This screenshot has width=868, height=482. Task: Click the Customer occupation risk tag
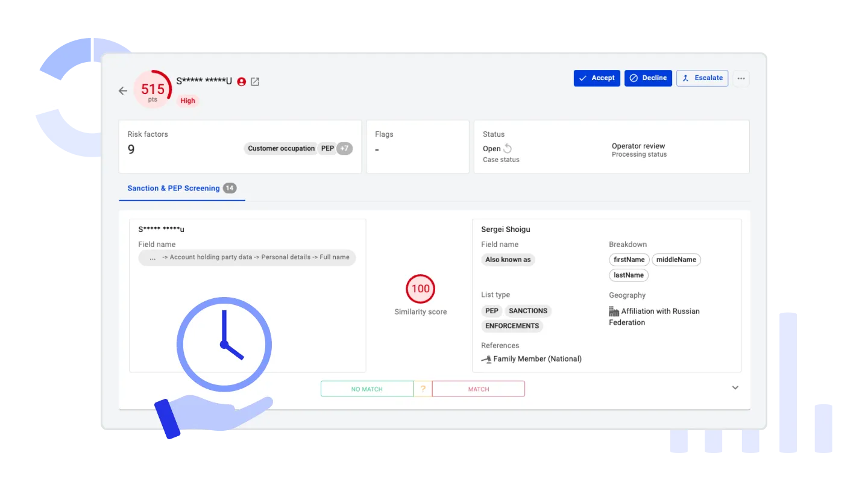(x=281, y=149)
